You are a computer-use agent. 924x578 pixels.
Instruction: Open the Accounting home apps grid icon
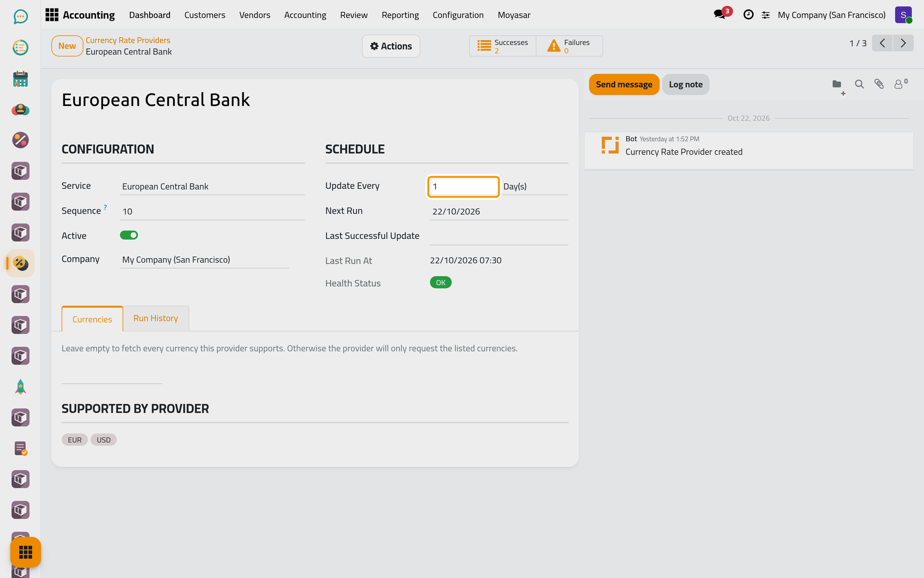tap(51, 15)
